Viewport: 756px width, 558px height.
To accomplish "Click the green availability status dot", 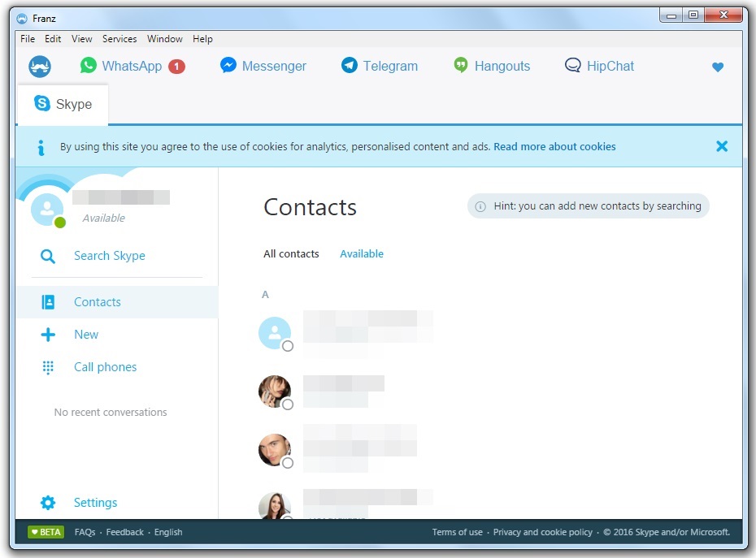I will pyautogui.click(x=60, y=222).
